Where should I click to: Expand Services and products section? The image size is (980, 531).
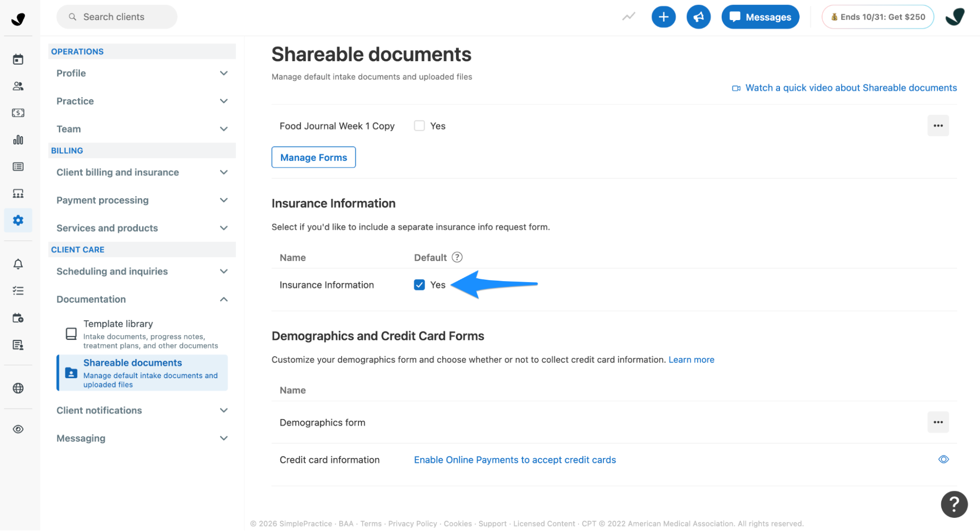(142, 228)
